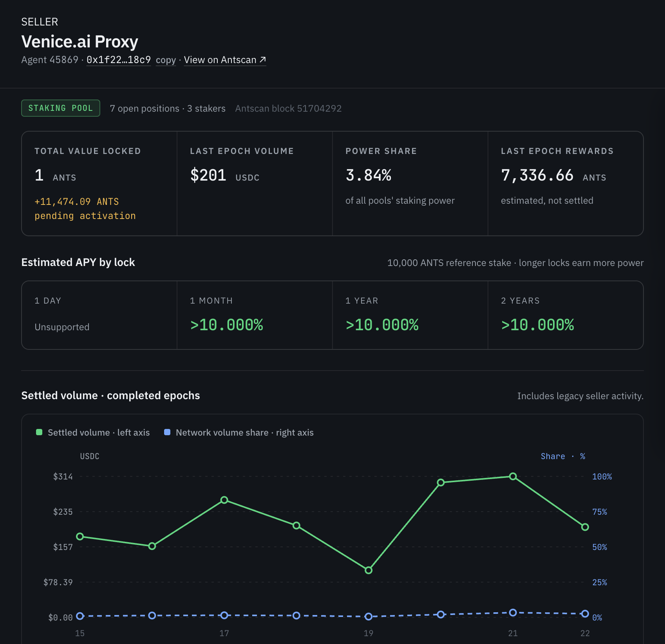Click green settled-volume point at epoch 15
The image size is (665, 644).
(80, 536)
